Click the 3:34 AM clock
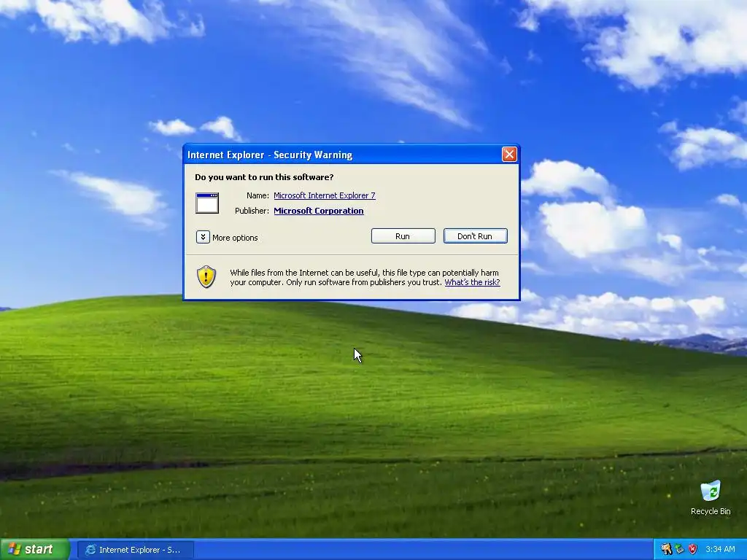747x560 pixels. coord(720,549)
